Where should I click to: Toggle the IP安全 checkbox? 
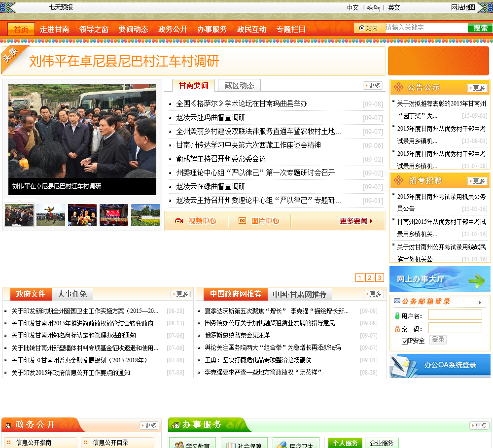[405, 341]
